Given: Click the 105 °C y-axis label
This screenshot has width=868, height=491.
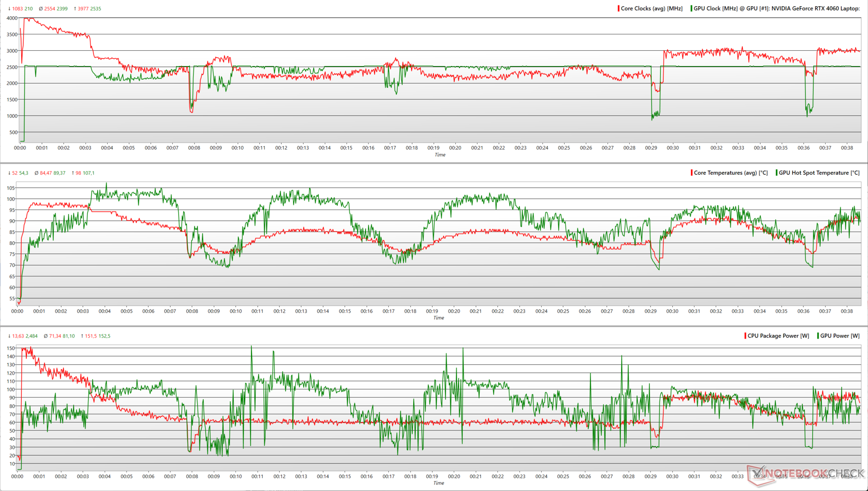Looking at the screenshot, I should (10, 188).
